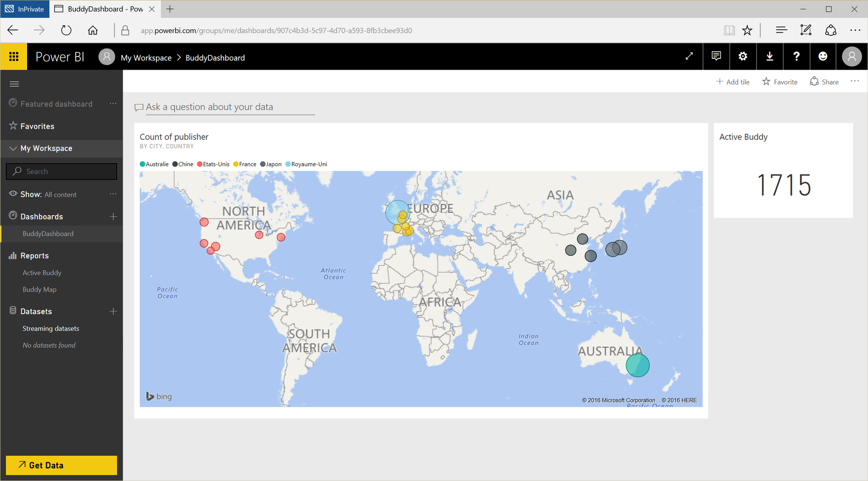
Task: Click the Ask a question about your data box
Action: pyautogui.click(x=230, y=107)
